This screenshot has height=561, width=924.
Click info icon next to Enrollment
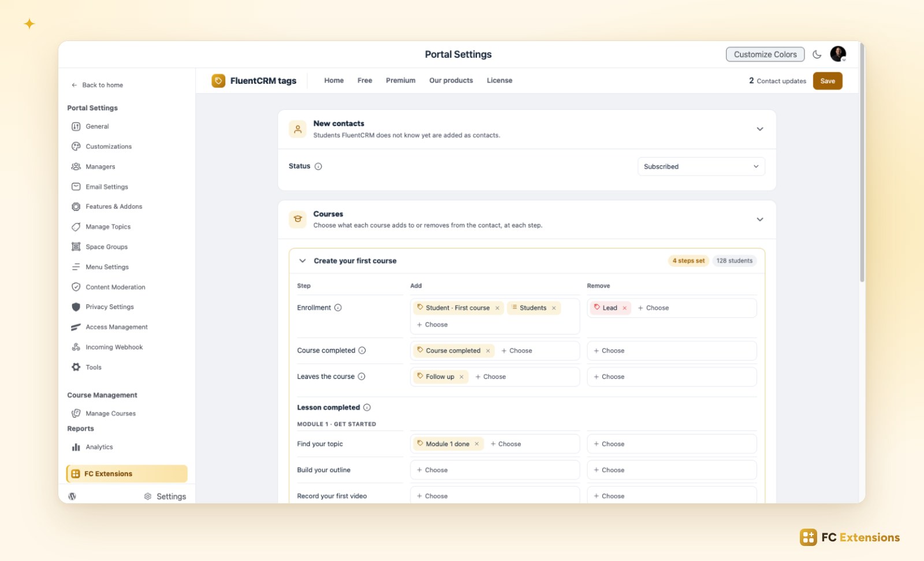[338, 308]
